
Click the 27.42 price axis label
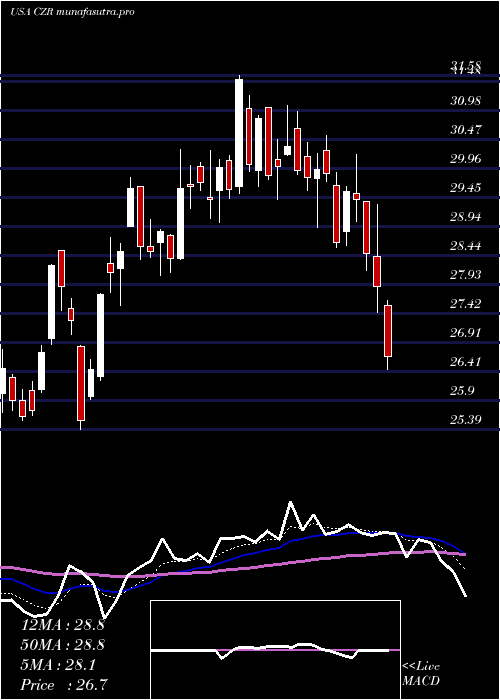click(x=465, y=304)
